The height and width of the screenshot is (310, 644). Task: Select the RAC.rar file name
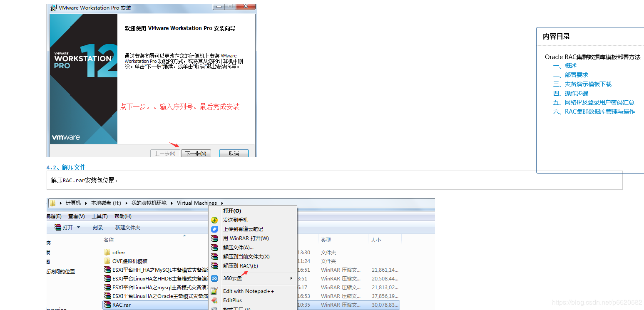[x=122, y=305]
